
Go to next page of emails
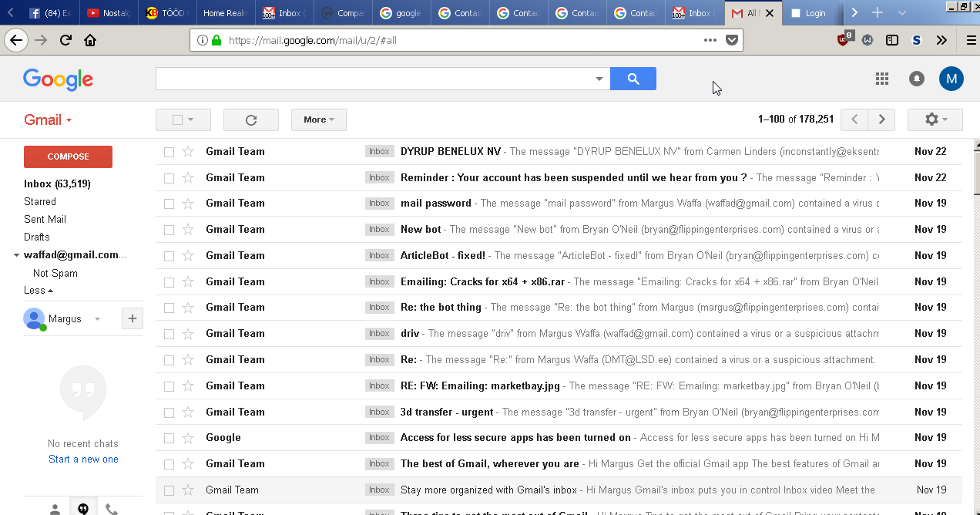pos(881,119)
